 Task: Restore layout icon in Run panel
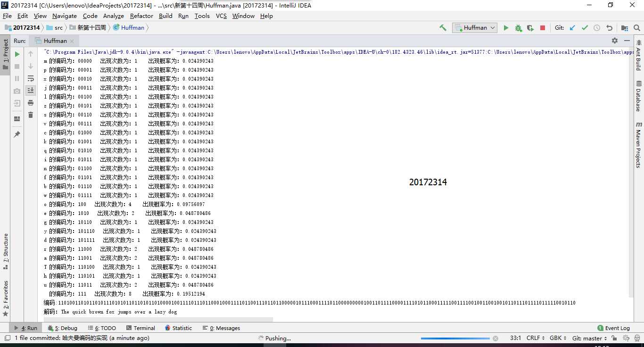pyautogui.click(x=17, y=119)
